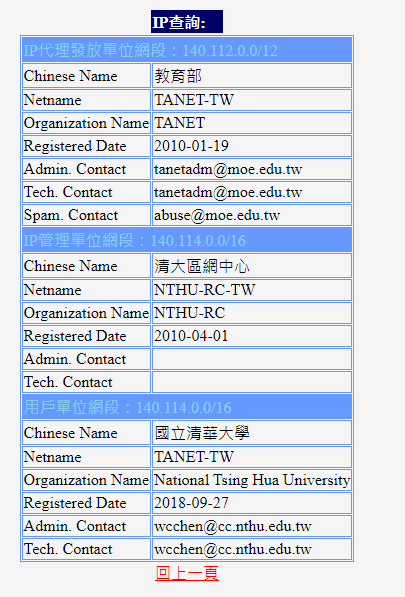
Task: Select the Chinese Name value 清大區網中心
Action: coord(202,266)
